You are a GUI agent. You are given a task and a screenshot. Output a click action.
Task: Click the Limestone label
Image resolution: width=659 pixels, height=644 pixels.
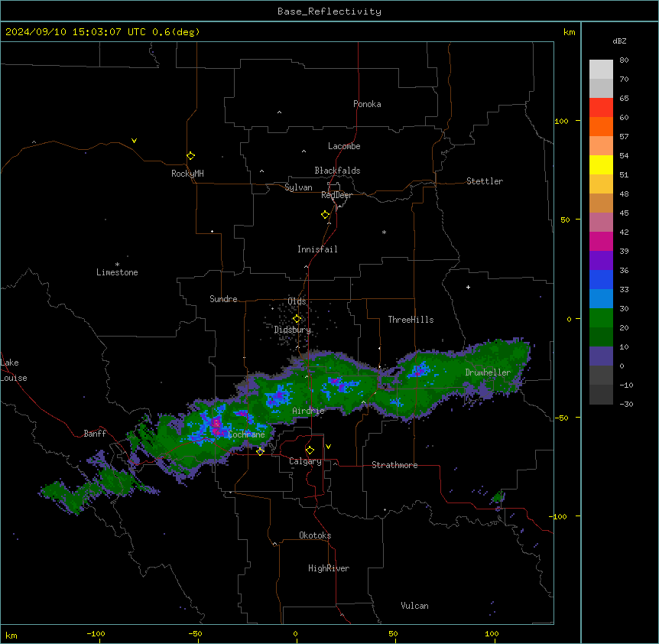click(117, 272)
